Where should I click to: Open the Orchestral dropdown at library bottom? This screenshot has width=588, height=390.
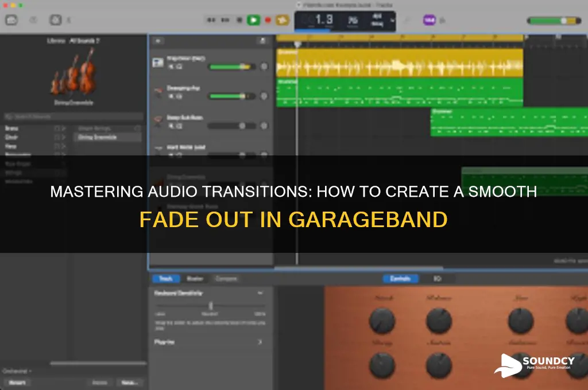(x=17, y=371)
